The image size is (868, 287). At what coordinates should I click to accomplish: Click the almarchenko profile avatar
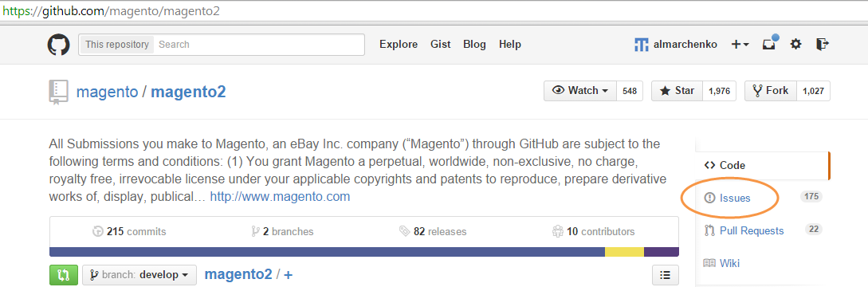(x=642, y=45)
